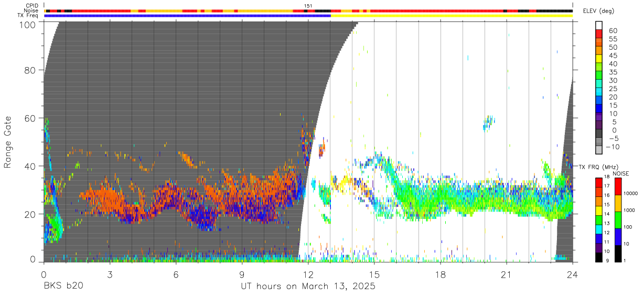Click the "40" Range Gate axis tick label
Screen dimensions: 644x297
[x=30, y=166]
